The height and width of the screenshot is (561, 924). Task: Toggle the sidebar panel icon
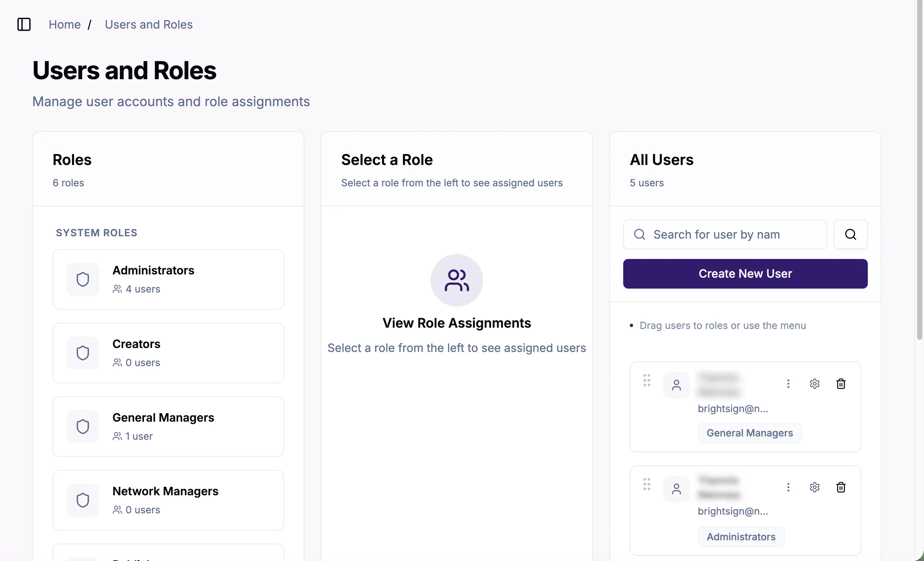coord(24,24)
